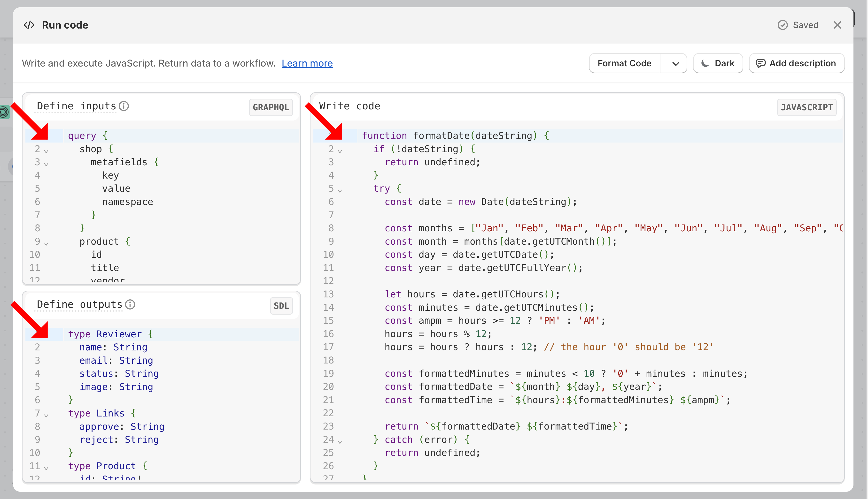868x499 pixels.
Task: Click the Write code heading
Action: tap(349, 106)
